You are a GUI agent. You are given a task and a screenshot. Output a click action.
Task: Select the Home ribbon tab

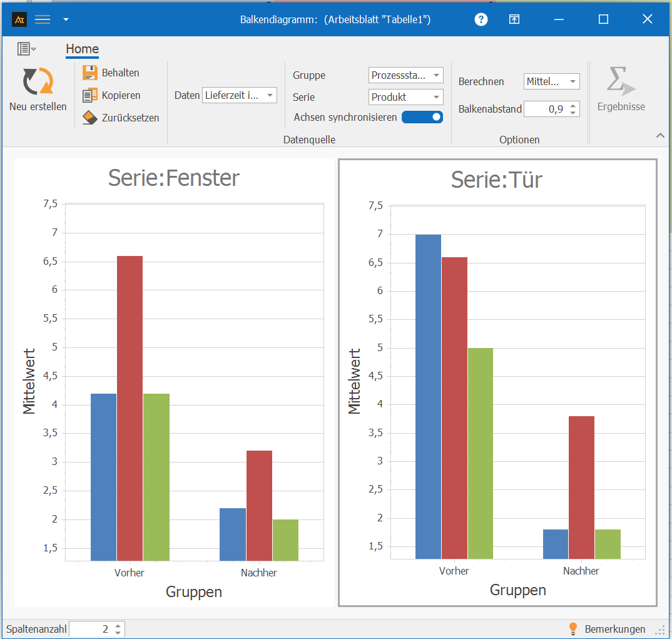click(82, 49)
